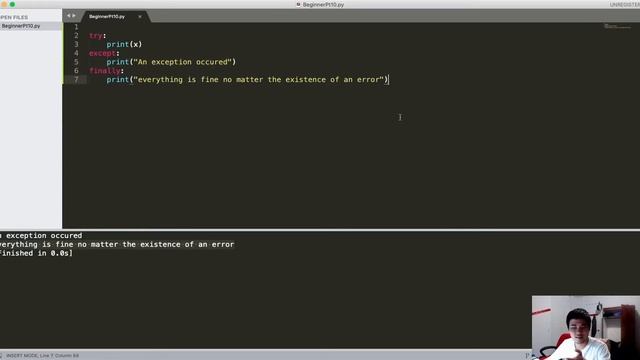Click line number 7 in the gutter
Viewport: 640px width, 360px height.
click(x=76, y=80)
